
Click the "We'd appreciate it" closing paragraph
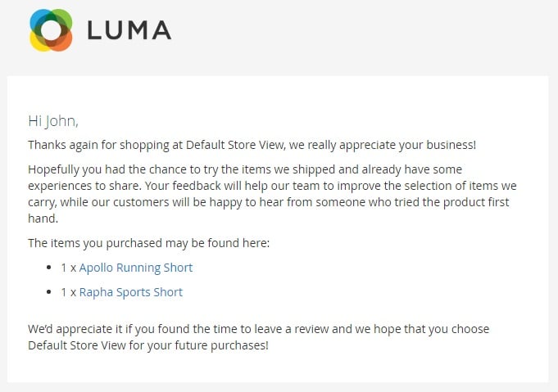(258, 337)
